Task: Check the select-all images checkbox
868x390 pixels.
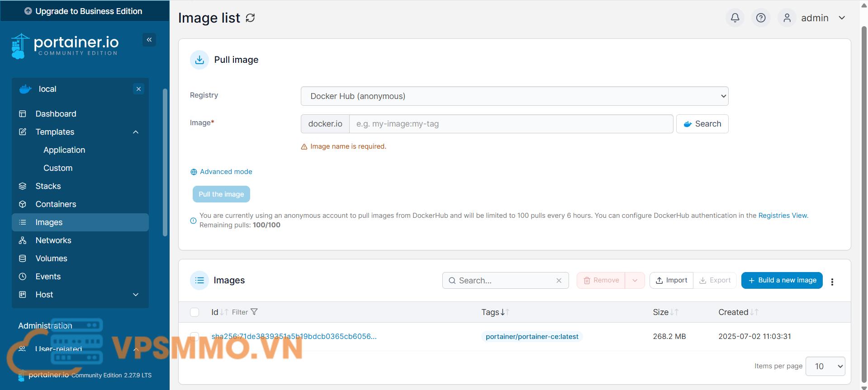Action: point(194,312)
